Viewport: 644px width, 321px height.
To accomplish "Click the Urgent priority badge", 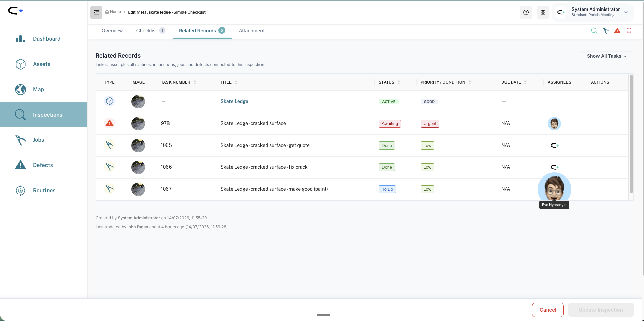I will tap(430, 124).
